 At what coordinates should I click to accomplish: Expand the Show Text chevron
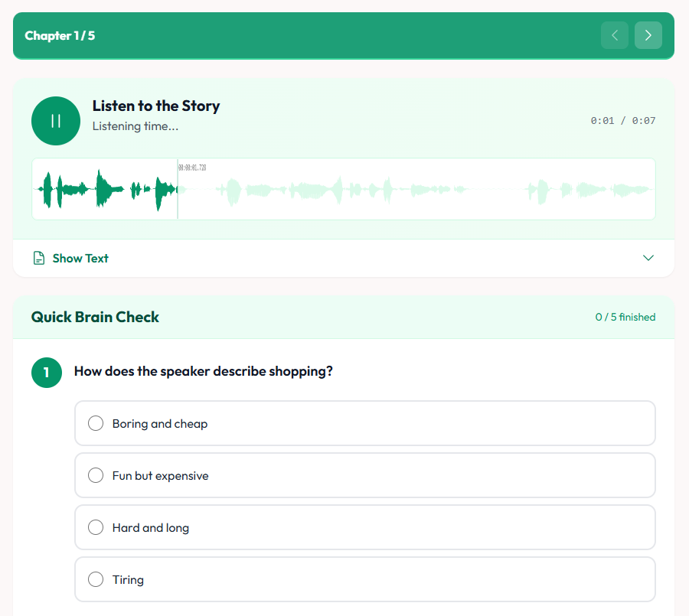(648, 258)
